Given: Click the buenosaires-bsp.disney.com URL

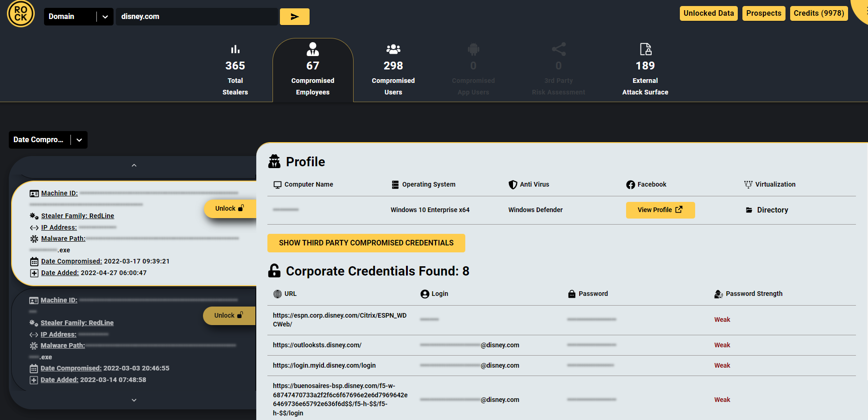Looking at the screenshot, I should click(340, 400).
